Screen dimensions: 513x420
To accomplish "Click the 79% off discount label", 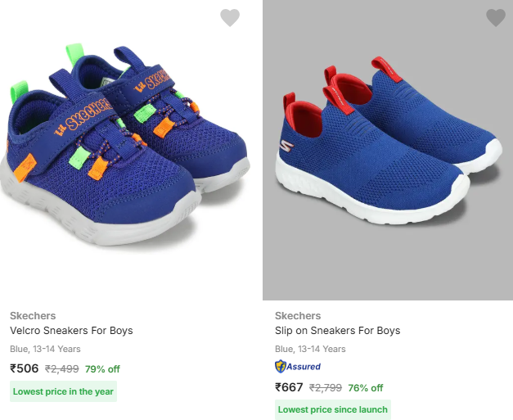I will coord(102,369).
